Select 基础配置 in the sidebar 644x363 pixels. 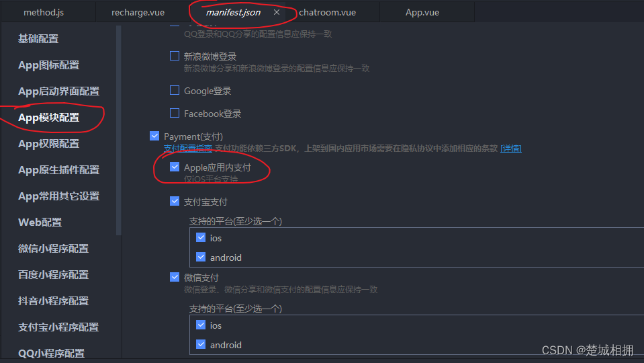pyautogui.click(x=38, y=38)
